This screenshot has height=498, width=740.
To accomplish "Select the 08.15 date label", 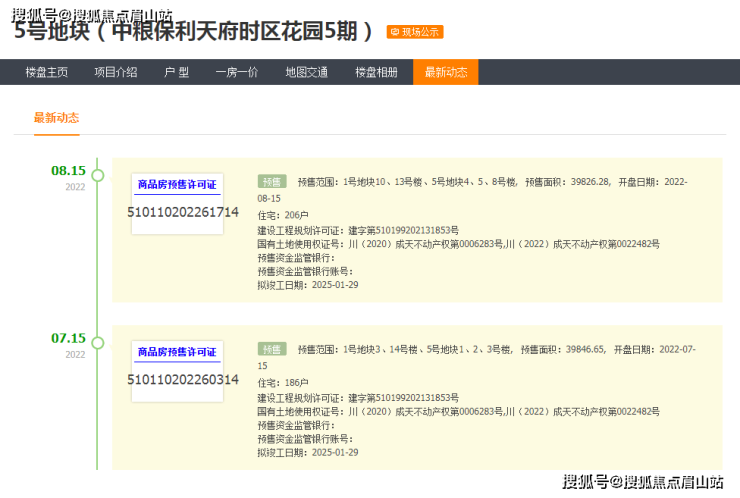I will (x=68, y=170).
